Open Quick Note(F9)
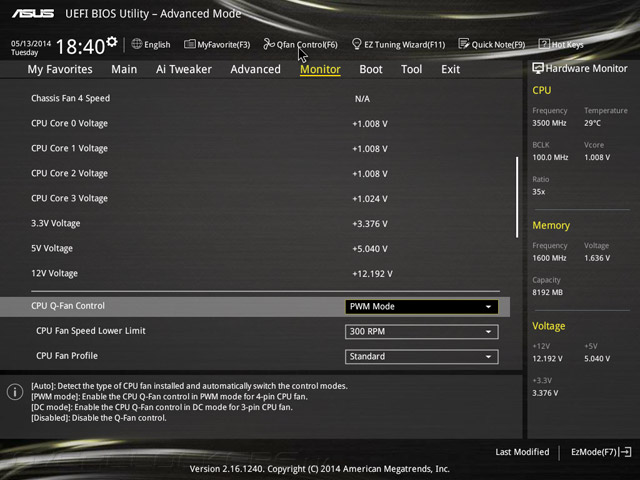This screenshot has height=480, width=640. coord(498,44)
